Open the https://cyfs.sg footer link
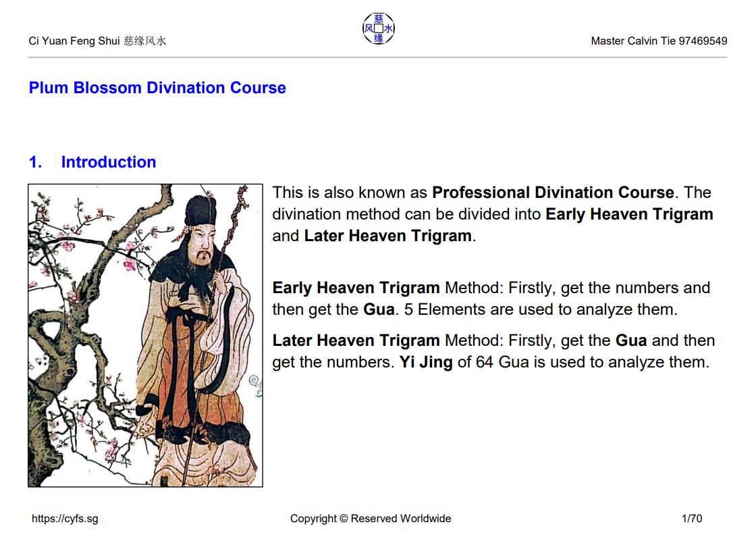The image size is (756, 533). 65,519
